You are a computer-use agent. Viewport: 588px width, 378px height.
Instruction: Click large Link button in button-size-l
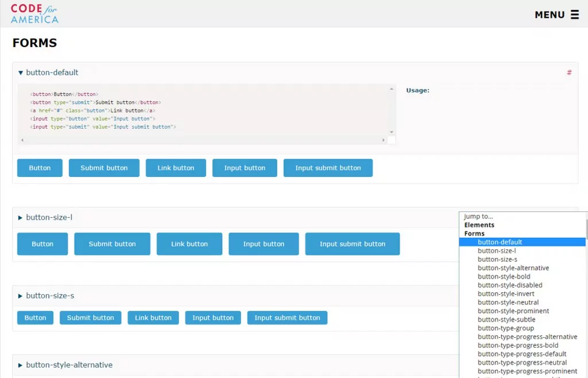[x=189, y=244]
